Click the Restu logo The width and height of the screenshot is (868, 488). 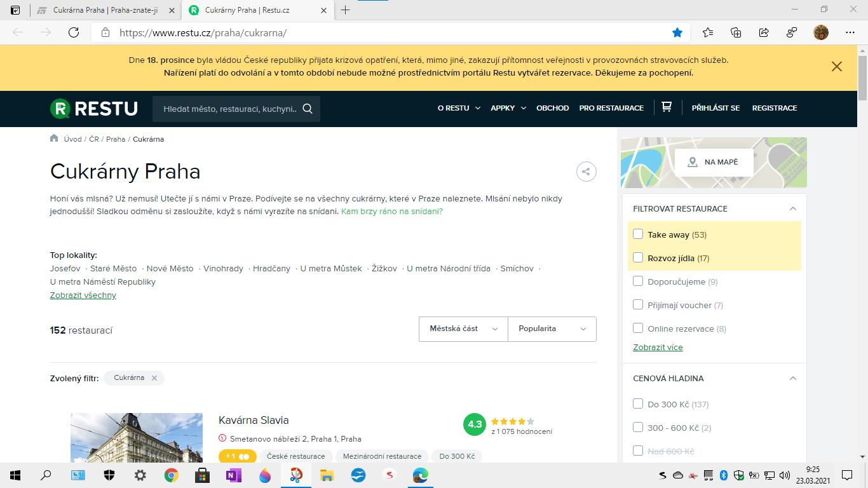pos(94,109)
